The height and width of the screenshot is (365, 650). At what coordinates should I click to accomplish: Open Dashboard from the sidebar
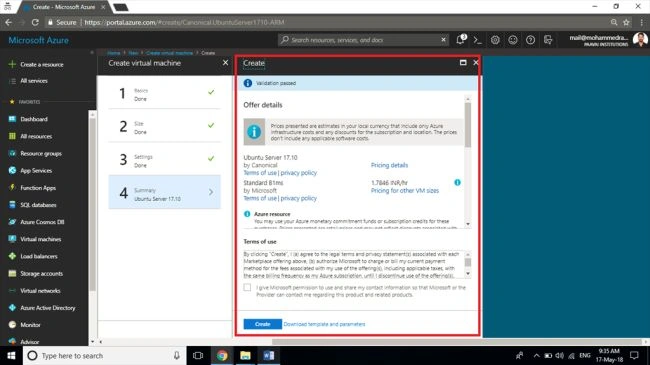point(34,119)
